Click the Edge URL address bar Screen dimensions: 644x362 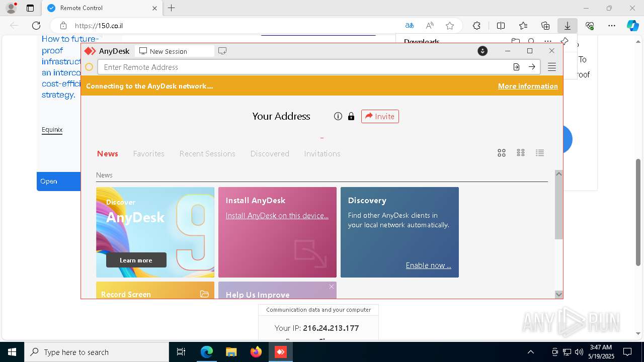point(236,26)
